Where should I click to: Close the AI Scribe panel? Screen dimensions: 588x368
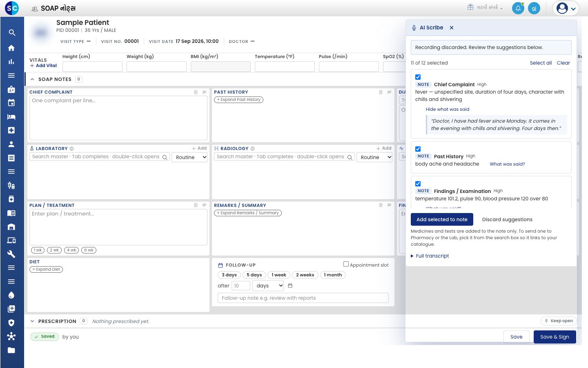[452, 28]
